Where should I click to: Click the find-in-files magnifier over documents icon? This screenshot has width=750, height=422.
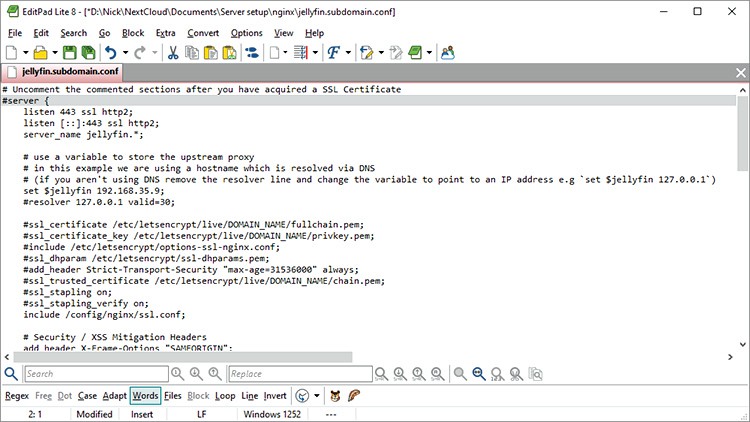coord(535,374)
